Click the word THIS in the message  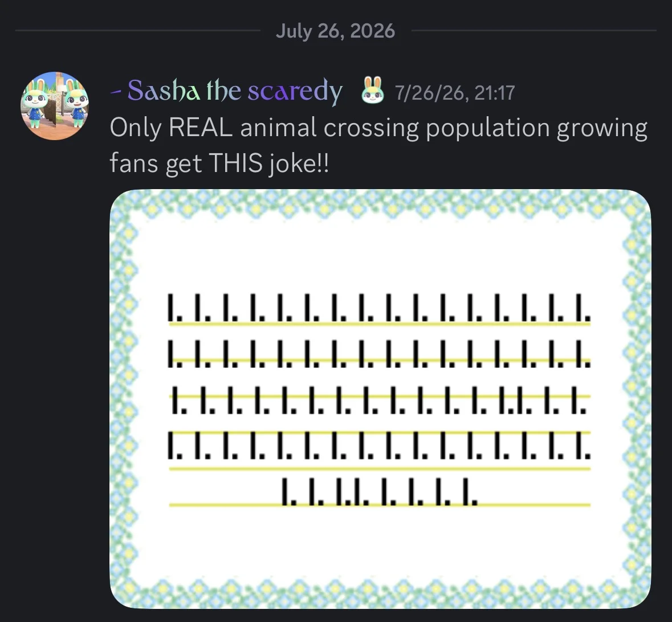(x=236, y=163)
